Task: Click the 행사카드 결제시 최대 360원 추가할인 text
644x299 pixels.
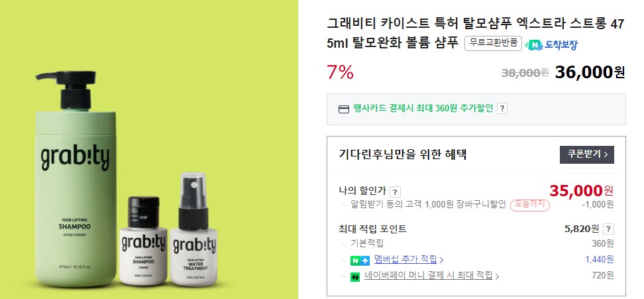Action: [x=423, y=109]
